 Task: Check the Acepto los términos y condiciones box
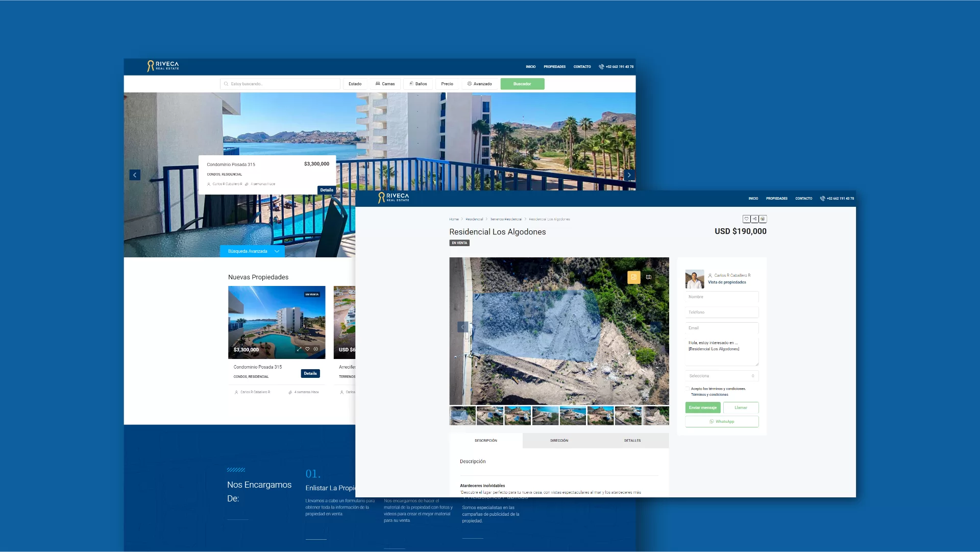(x=688, y=389)
